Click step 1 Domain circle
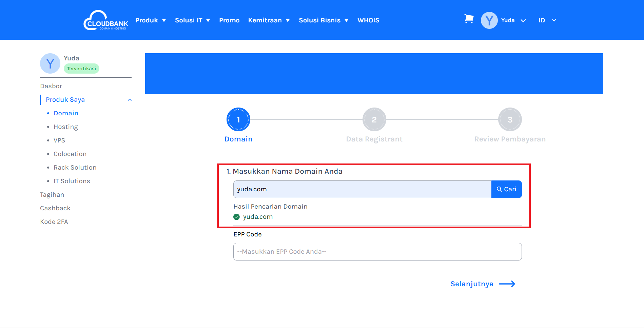This screenshot has width=644, height=328. pyautogui.click(x=238, y=119)
